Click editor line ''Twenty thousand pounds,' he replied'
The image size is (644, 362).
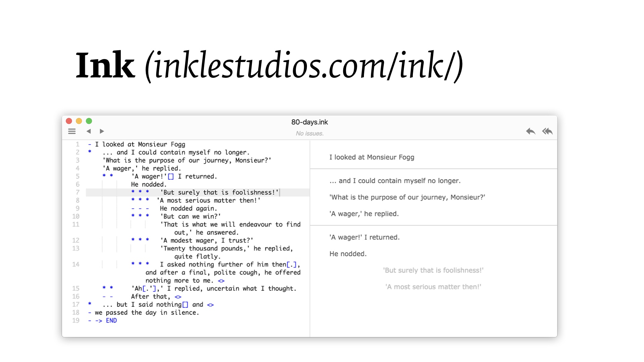tap(227, 249)
